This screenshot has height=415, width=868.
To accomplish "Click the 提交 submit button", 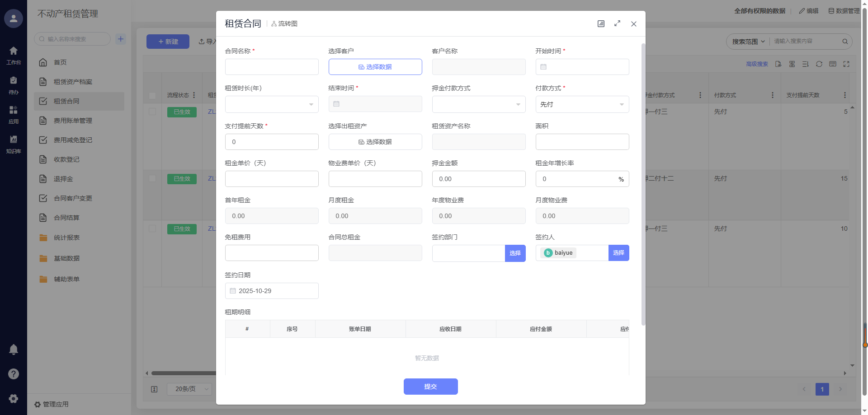I will pyautogui.click(x=430, y=387).
